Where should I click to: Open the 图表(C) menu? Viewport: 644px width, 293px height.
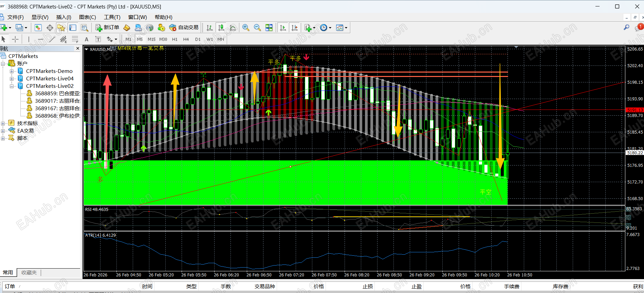click(x=88, y=17)
